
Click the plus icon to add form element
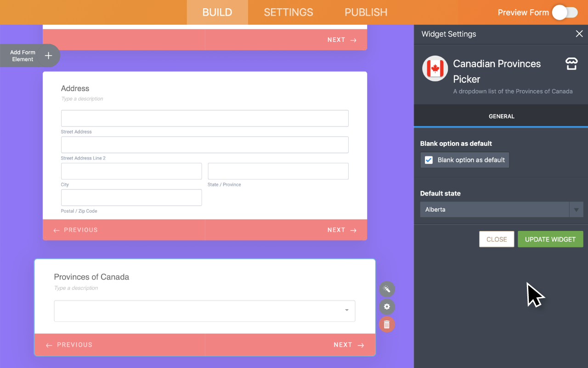(48, 56)
